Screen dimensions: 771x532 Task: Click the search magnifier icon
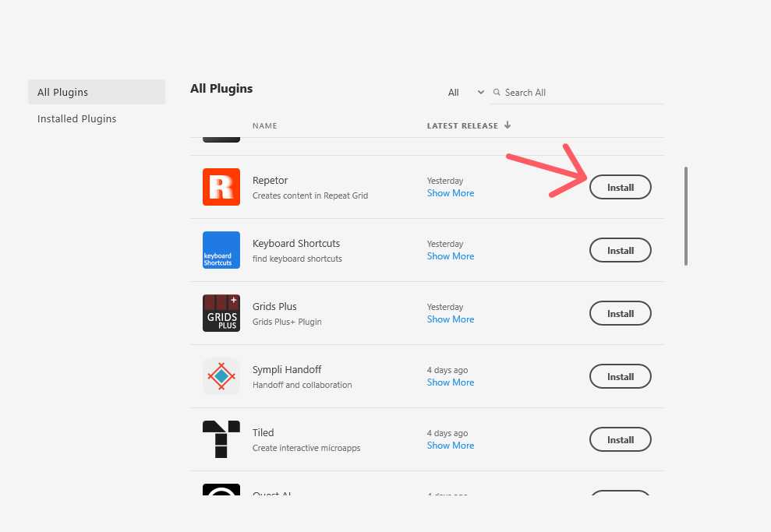[497, 93]
